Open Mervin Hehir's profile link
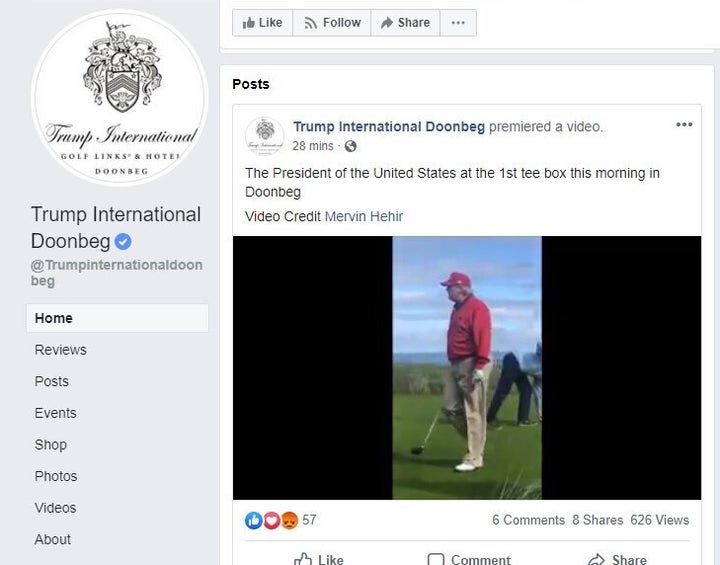Screen dimensions: 720x565 pos(364,216)
